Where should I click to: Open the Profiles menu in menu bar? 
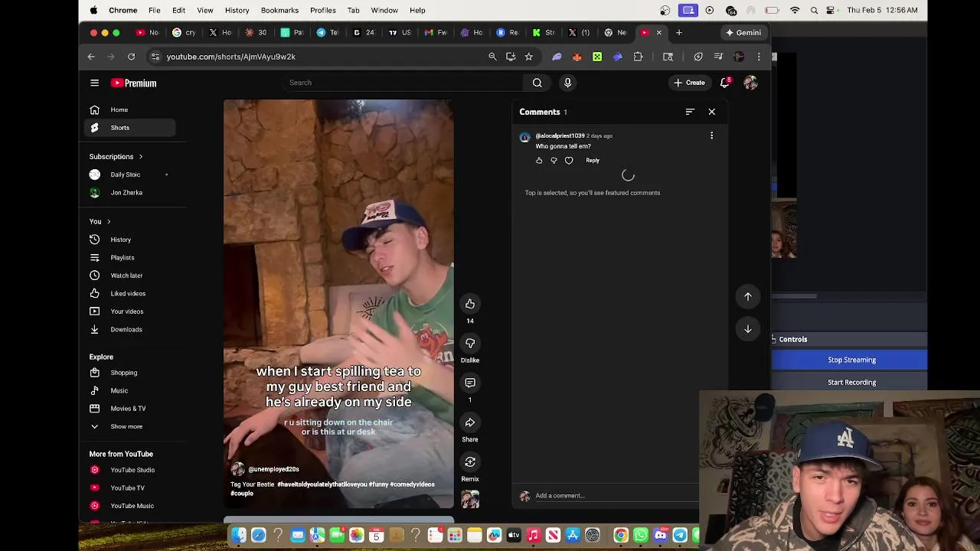(323, 10)
